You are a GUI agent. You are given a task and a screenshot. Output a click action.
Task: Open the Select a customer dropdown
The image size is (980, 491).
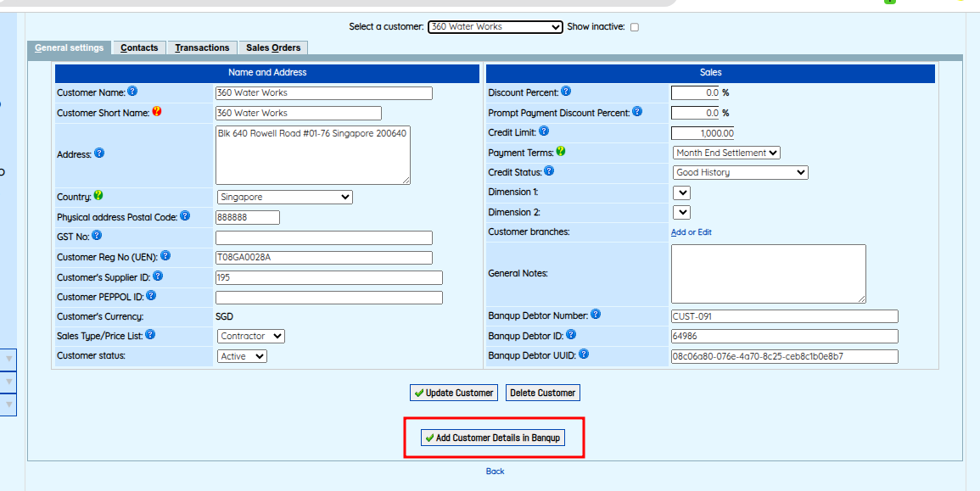495,27
